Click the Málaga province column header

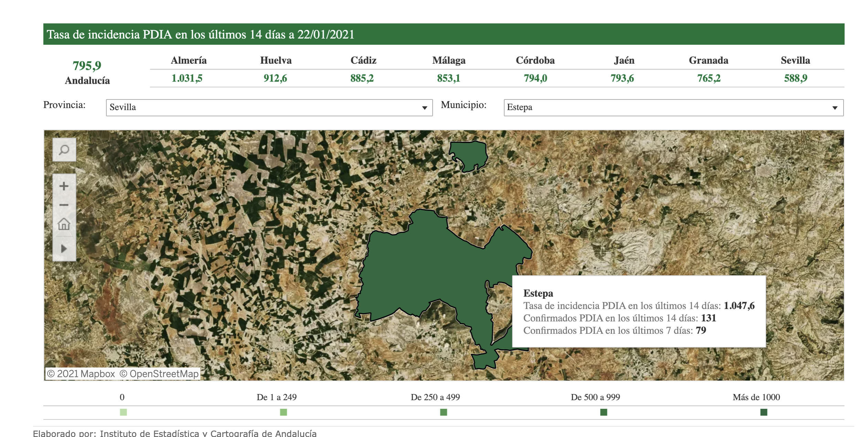449,61
